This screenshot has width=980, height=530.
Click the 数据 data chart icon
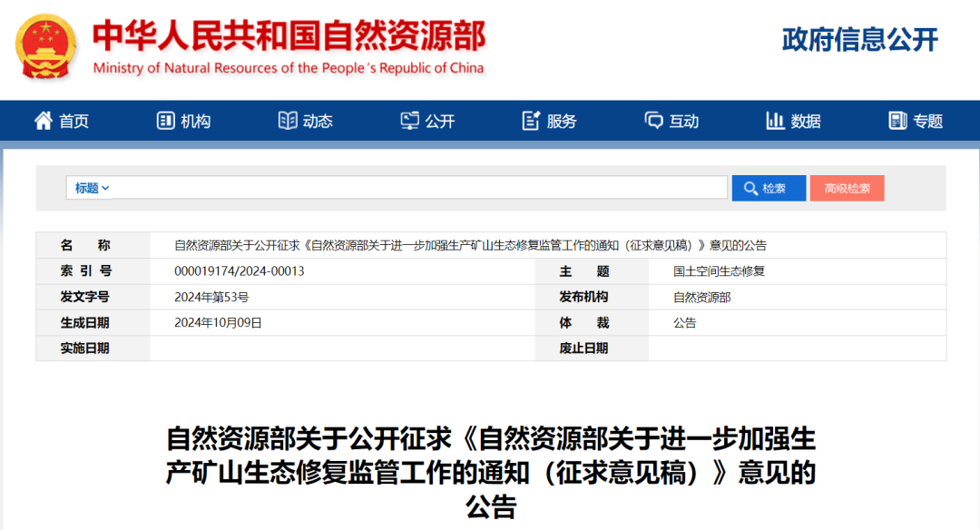(778, 120)
